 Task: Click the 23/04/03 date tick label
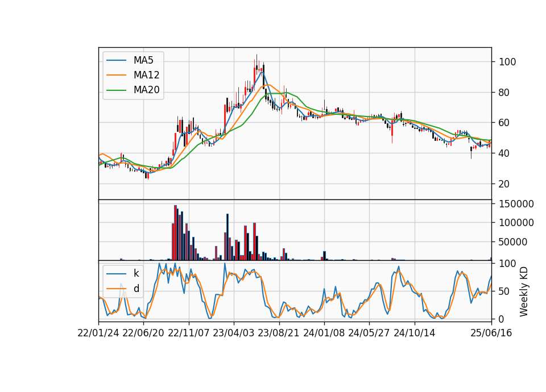tap(234, 333)
